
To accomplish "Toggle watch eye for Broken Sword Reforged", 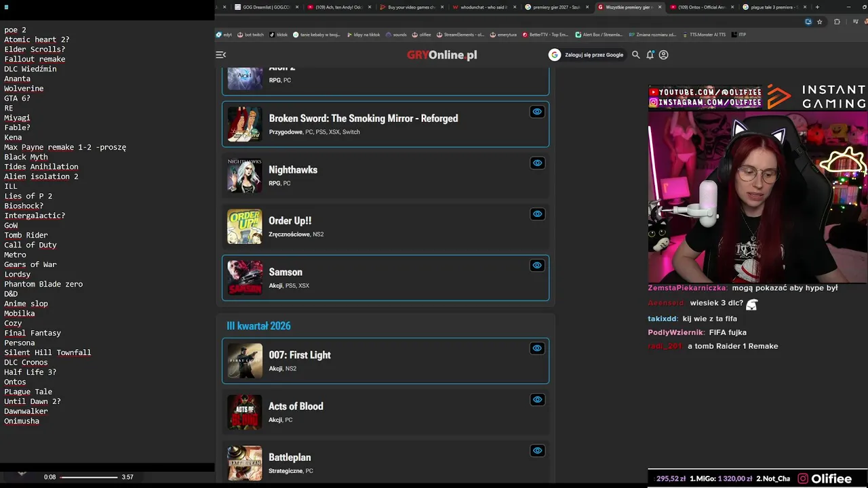I will (537, 112).
